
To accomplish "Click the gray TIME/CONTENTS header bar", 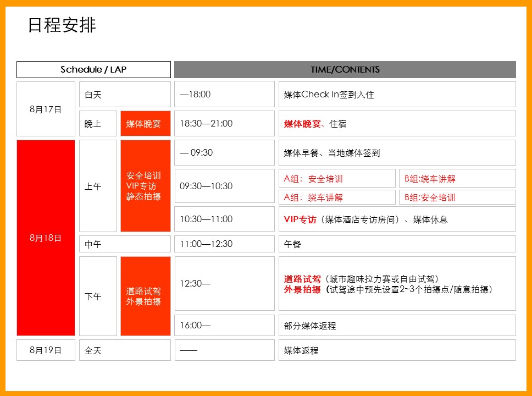I will pyautogui.click(x=345, y=69).
